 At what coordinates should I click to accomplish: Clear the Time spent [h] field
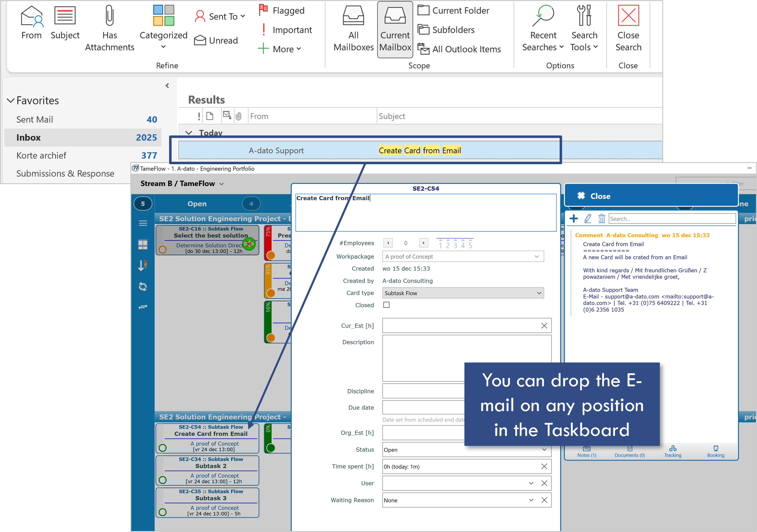[x=544, y=466]
